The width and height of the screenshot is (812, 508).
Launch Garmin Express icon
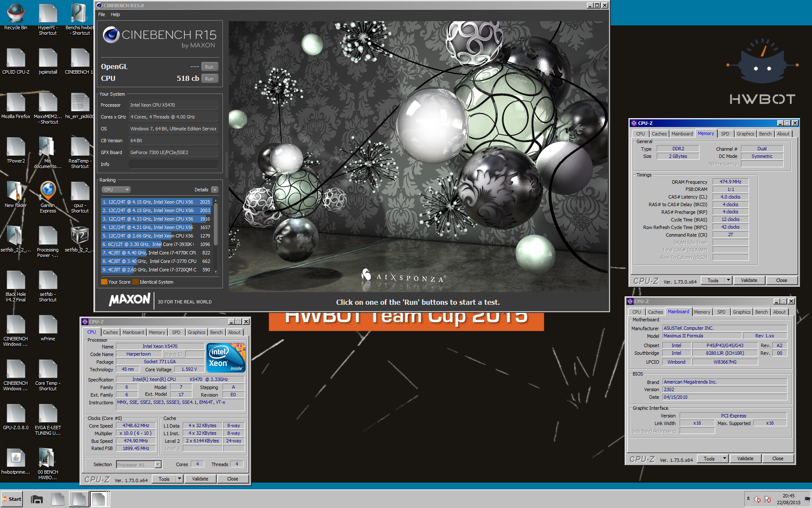coord(48,197)
